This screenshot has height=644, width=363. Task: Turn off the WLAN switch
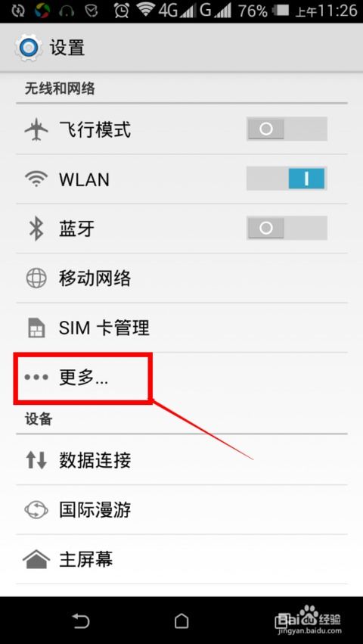(287, 179)
